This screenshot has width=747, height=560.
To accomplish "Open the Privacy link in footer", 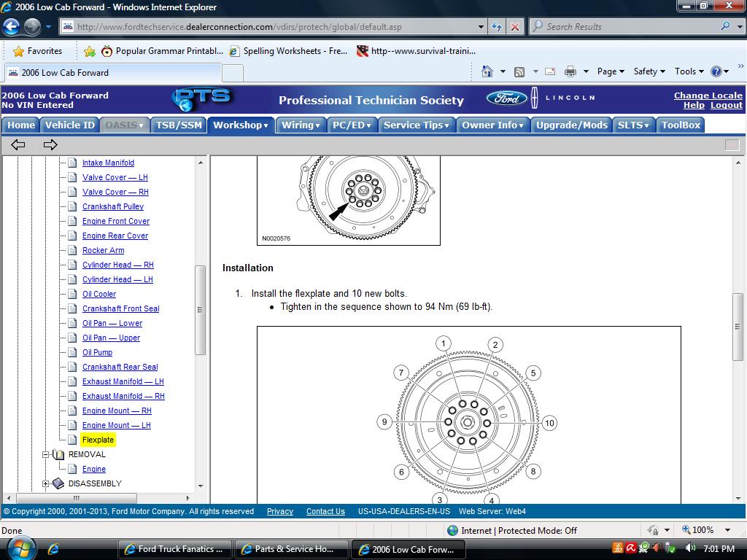I will tap(280, 511).
